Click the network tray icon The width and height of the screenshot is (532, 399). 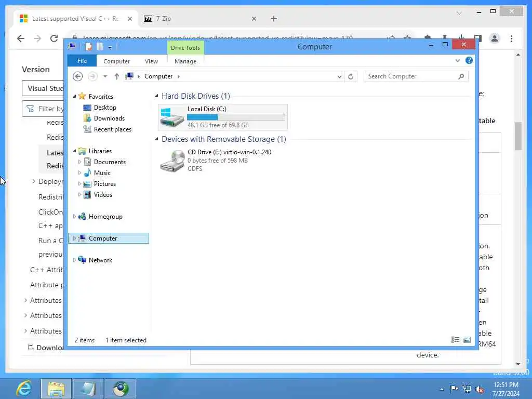coord(467,389)
